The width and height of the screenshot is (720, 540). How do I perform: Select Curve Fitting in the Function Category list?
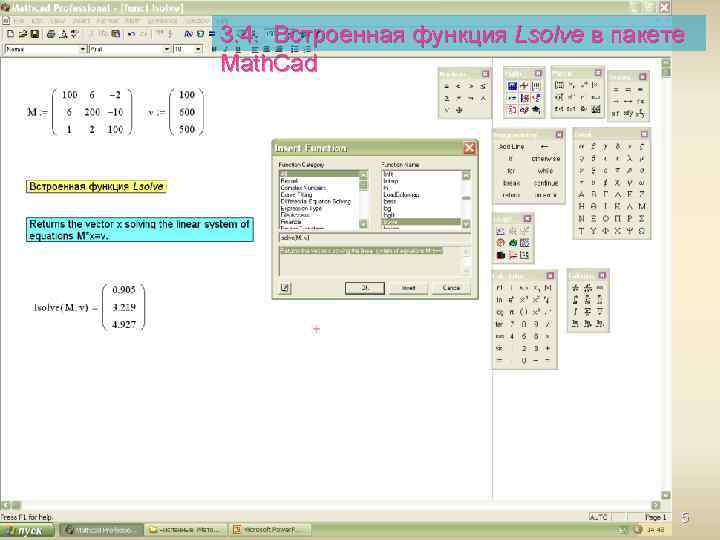point(296,195)
